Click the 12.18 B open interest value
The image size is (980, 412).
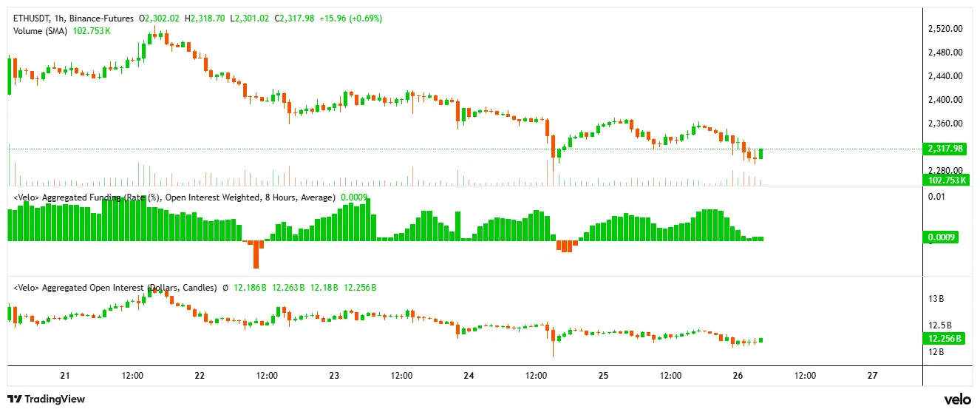(324, 288)
